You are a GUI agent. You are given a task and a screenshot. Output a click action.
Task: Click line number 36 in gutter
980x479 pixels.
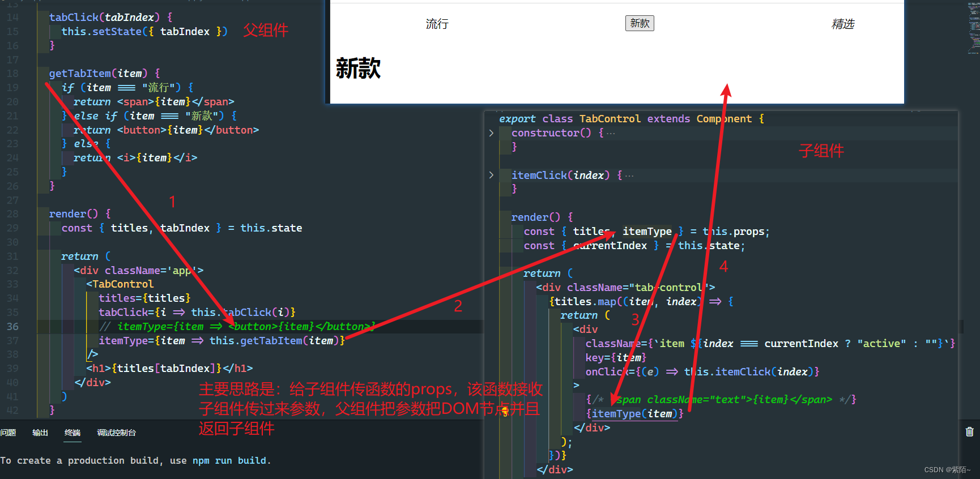point(12,327)
